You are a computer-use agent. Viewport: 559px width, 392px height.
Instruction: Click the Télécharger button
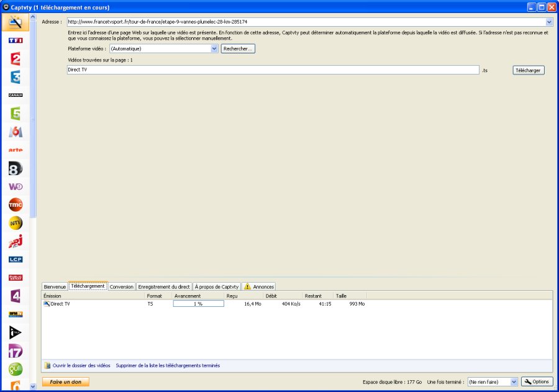click(x=528, y=70)
